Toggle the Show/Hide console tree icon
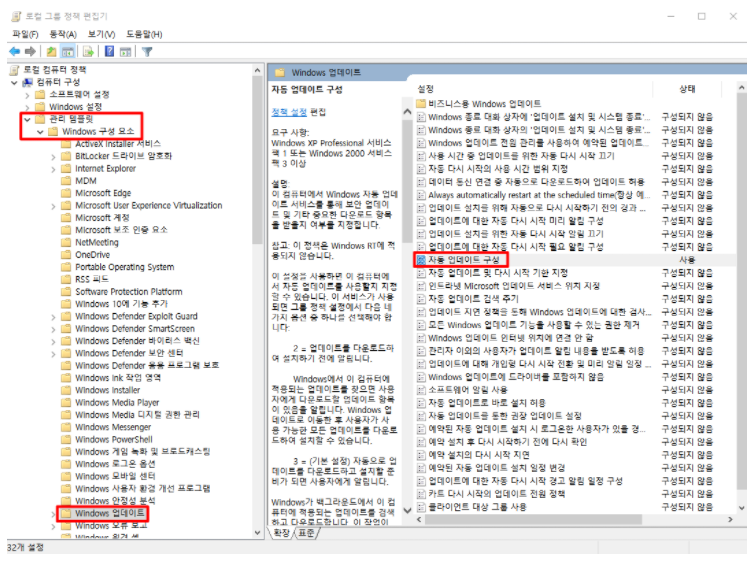This screenshot has height=566, width=755. pyautogui.click(x=68, y=51)
